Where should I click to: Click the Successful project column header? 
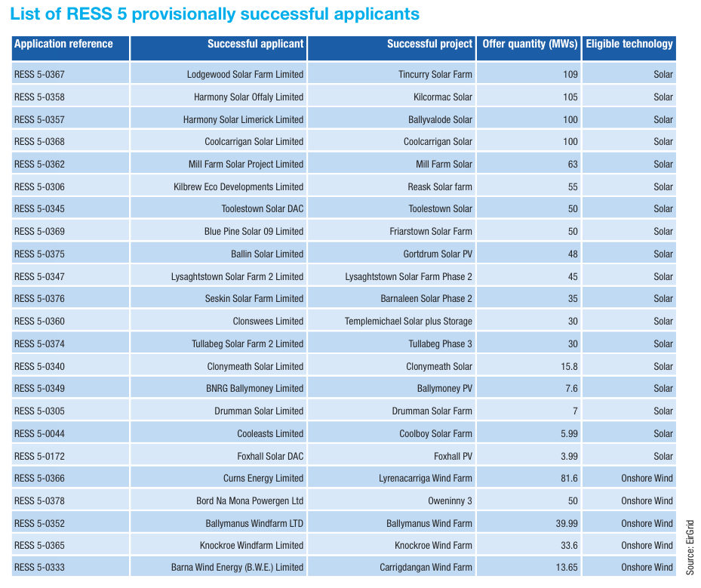[x=429, y=45]
